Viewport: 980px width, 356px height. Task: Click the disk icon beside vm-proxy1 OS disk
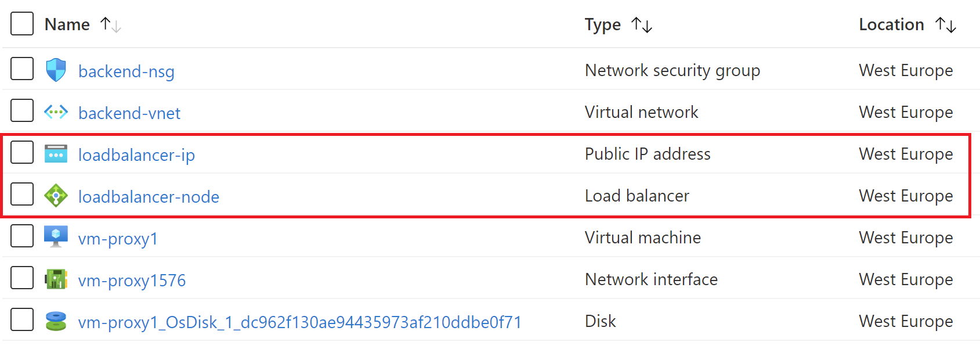click(55, 320)
